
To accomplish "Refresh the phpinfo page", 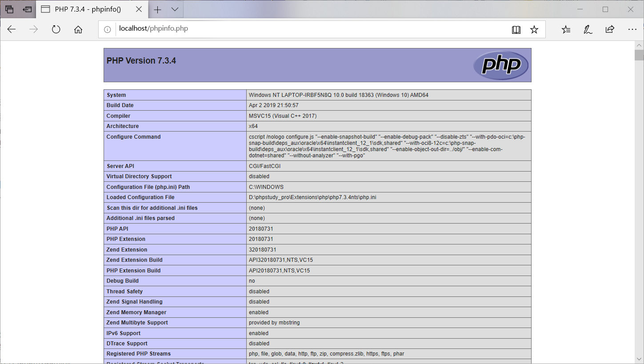I will click(x=56, y=29).
